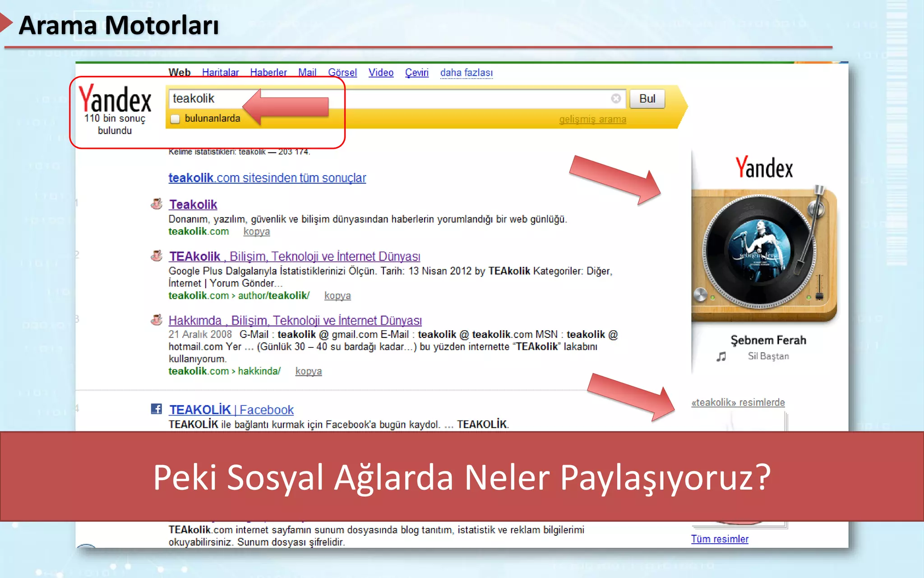Screen dimensions: 924x578
Task: Click the teakolik search input field
Action: [397, 98]
